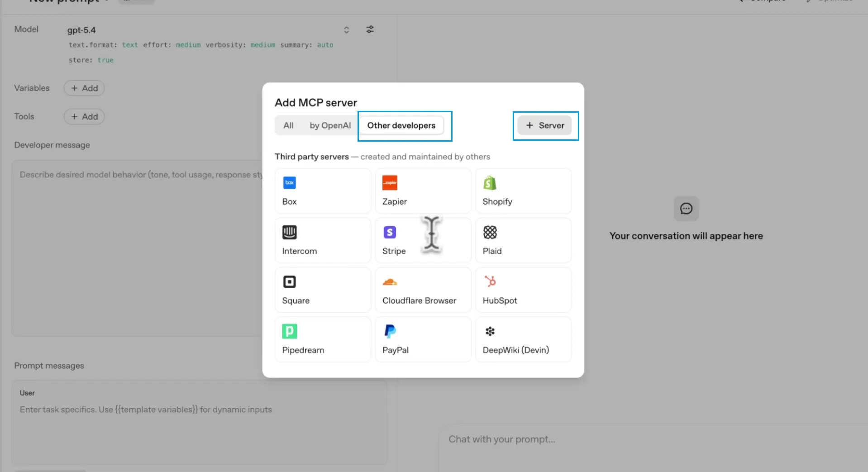Open the Cloudflare Browser server
868x472 pixels.
423,290
